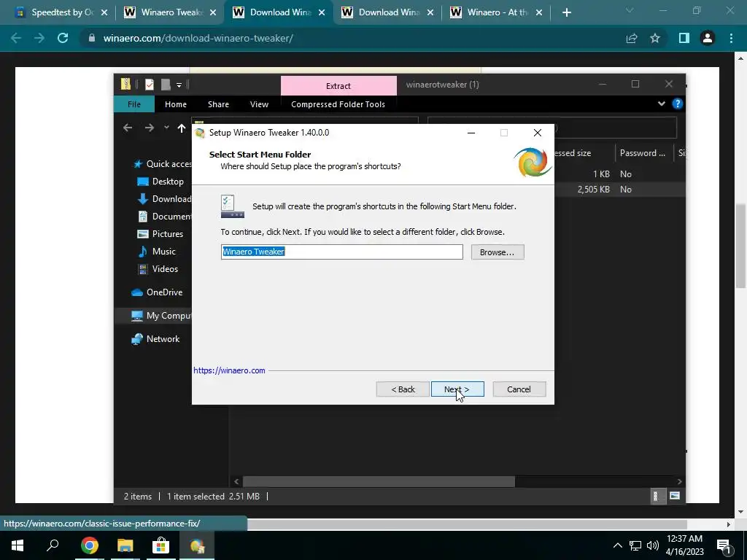
Task: Click the address bar URL
Action: (x=198, y=38)
